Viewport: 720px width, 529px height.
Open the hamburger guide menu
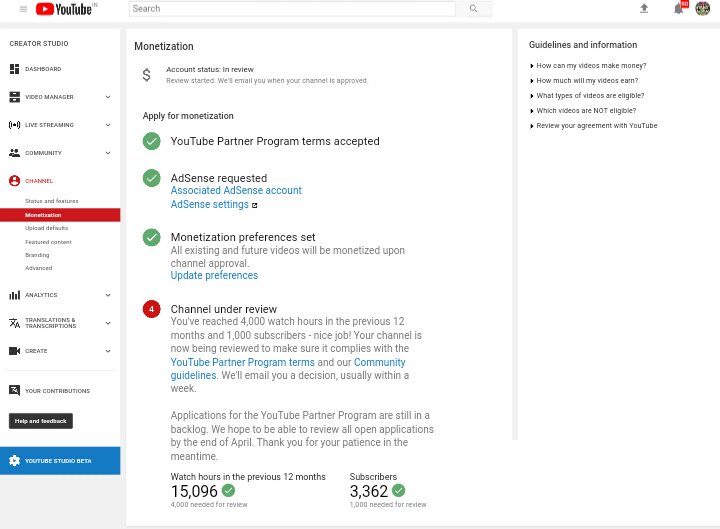tap(23, 9)
